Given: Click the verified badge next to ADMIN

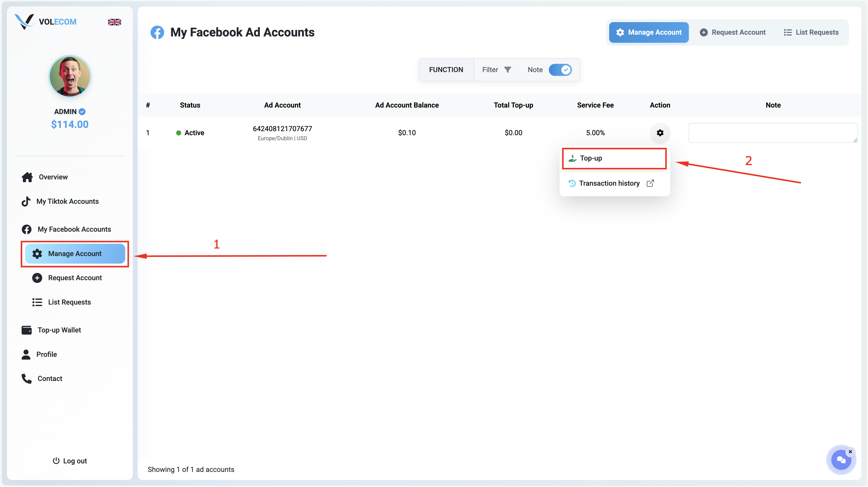Looking at the screenshot, I should click(x=82, y=112).
